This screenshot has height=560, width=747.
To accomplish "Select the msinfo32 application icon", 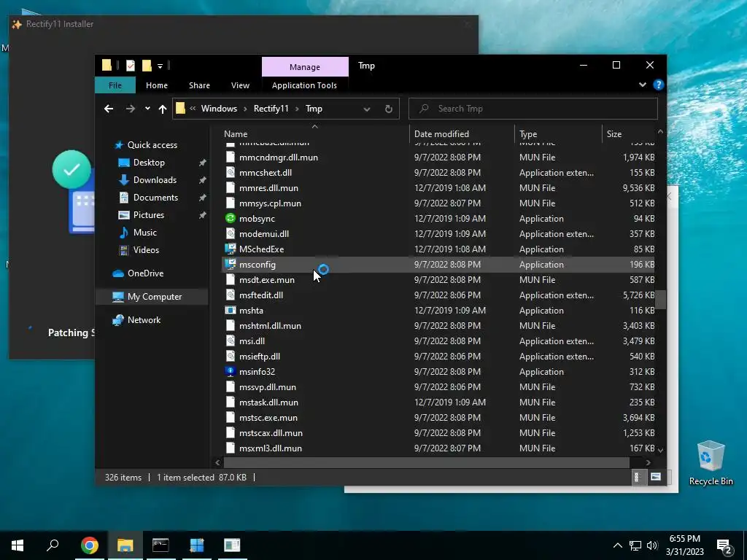I will tap(231, 371).
